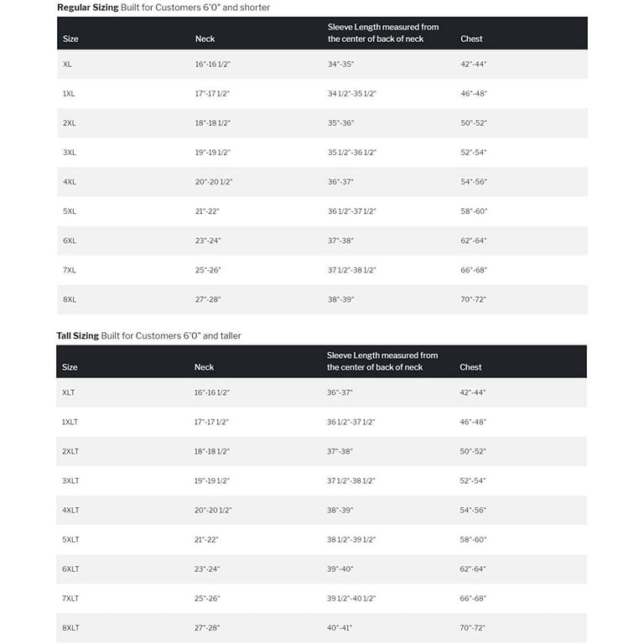This screenshot has height=644, width=644.
Task: Select the XL size row
Action: [x=322, y=64]
